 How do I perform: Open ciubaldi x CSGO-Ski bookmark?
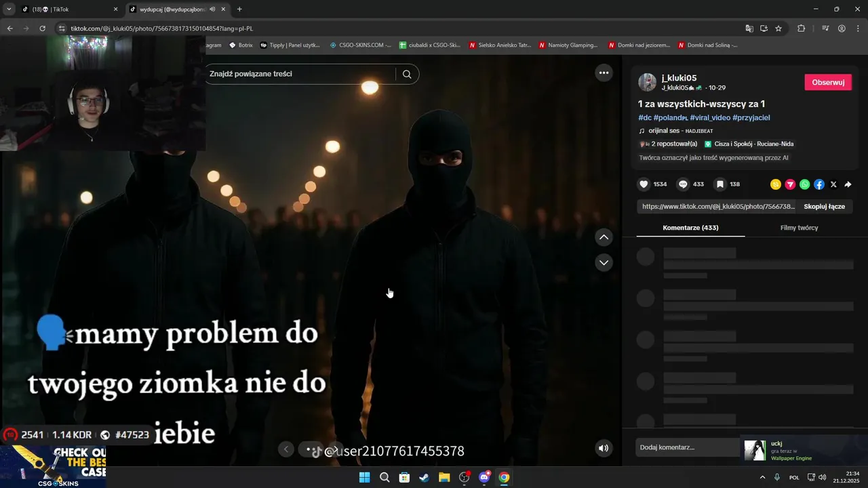pyautogui.click(x=430, y=45)
